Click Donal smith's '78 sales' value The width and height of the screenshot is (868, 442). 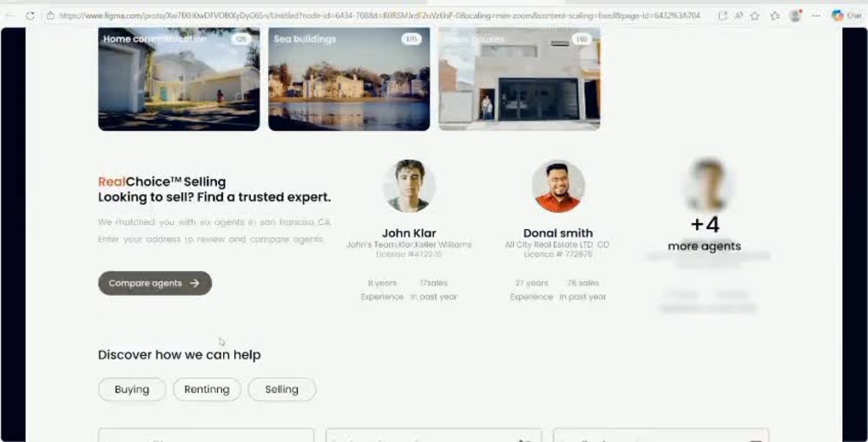click(x=583, y=283)
